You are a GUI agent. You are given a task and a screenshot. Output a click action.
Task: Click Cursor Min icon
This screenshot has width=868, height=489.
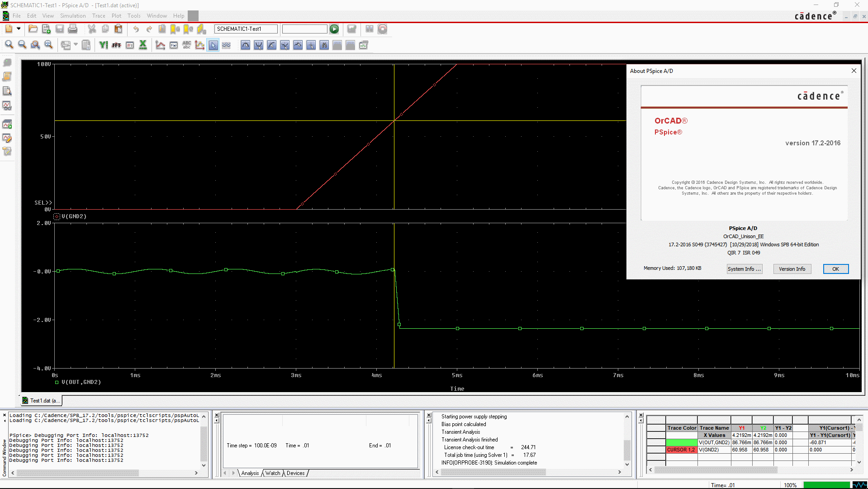[285, 45]
